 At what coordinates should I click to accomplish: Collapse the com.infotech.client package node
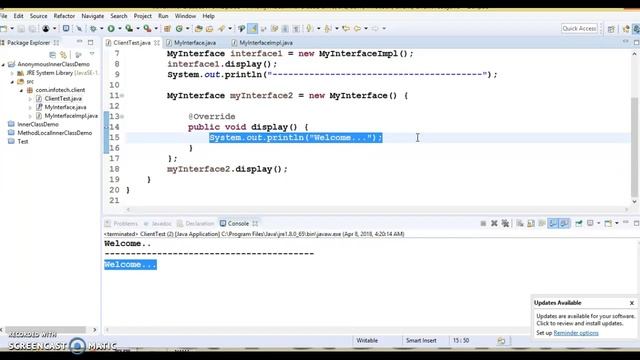[21, 90]
